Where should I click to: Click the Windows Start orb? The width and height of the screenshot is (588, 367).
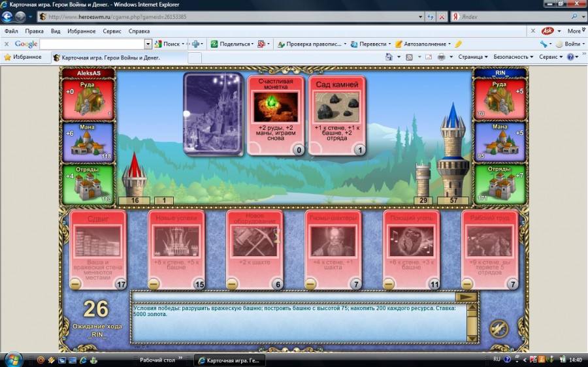click(x=12, y=359)
